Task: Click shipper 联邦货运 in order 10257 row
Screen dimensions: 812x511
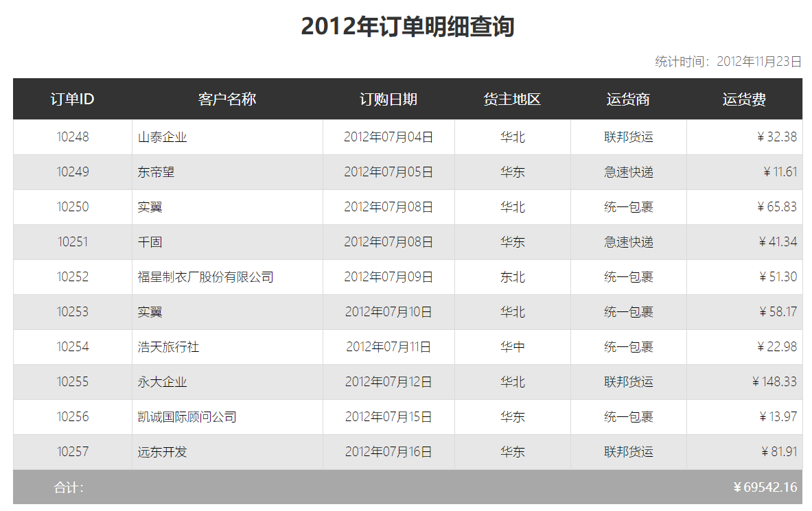Action: pyautogui.click(x=629, y=451)
